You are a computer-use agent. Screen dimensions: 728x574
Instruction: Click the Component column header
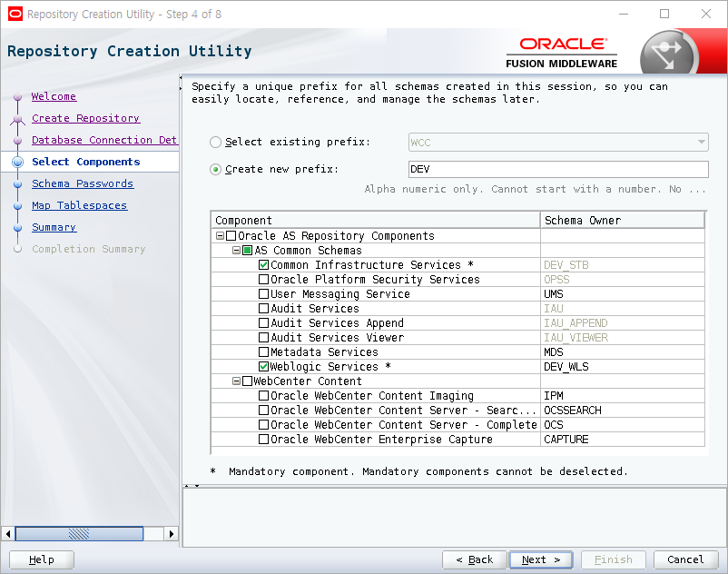click(x=376, y=220)
